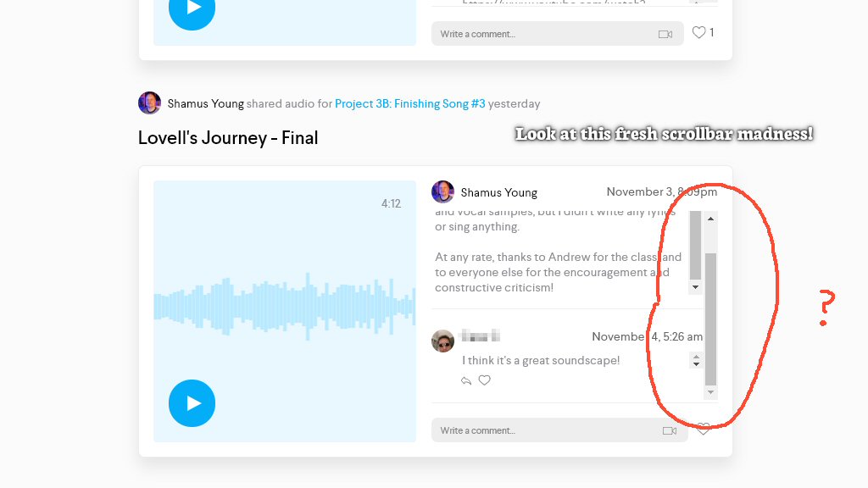
Task: Open the Project 3B: Finishing Song #3 link
Action: click(x=410, y=103)
